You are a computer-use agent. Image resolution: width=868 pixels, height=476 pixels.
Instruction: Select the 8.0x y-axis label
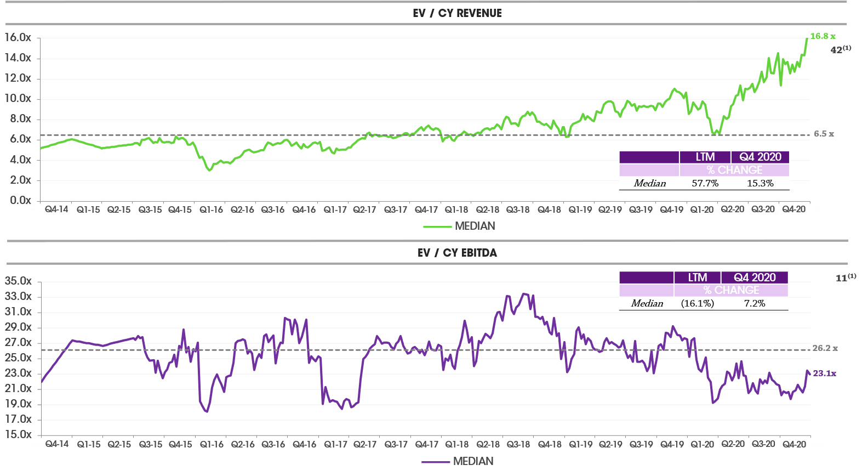point(20,118)
